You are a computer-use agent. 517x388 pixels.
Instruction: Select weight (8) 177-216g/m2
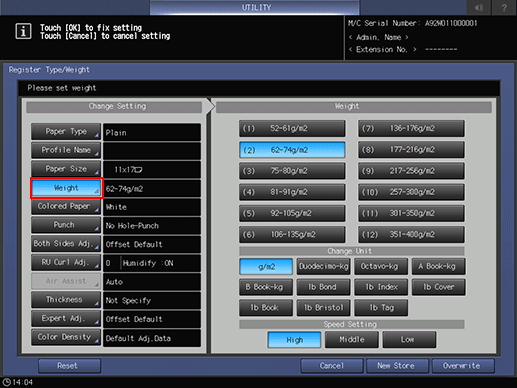(x=411, y=150)
